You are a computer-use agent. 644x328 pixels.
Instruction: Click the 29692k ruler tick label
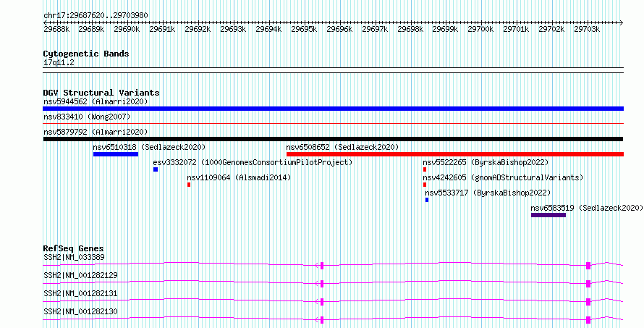click(198, 29)
